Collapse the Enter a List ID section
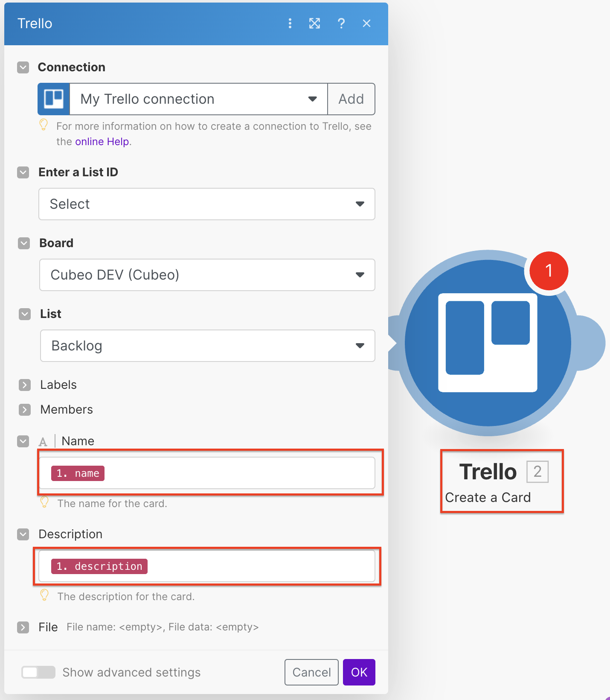 (23, 172)
